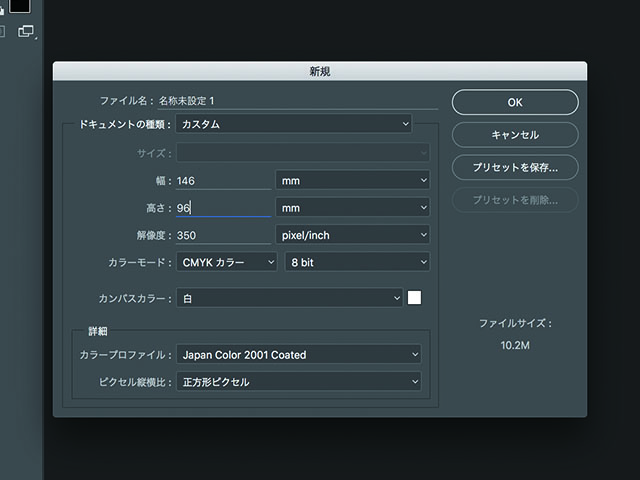Click the 詳細 section label
Screen dimensions: 640x480
[x=98, y=331]
